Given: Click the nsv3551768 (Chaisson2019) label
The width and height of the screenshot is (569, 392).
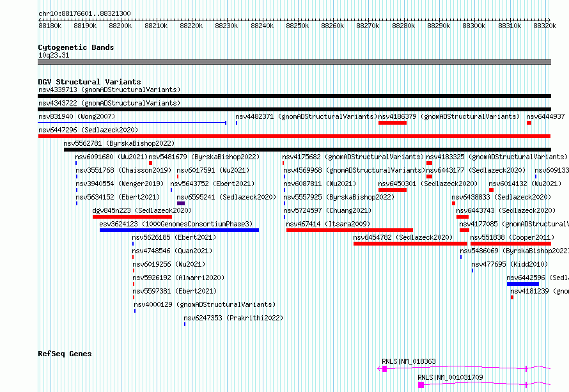Looking at the screenshot, I should tap(123, 170).
